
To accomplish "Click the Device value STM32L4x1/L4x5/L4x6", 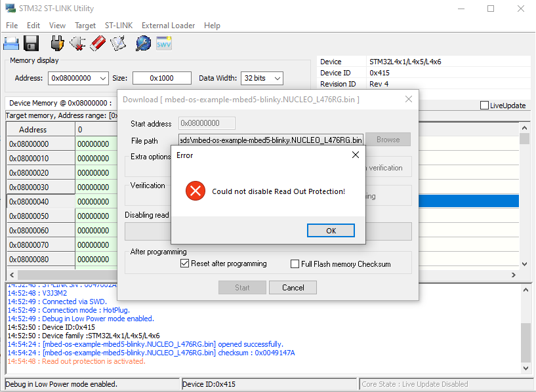I will click(405, 62).
